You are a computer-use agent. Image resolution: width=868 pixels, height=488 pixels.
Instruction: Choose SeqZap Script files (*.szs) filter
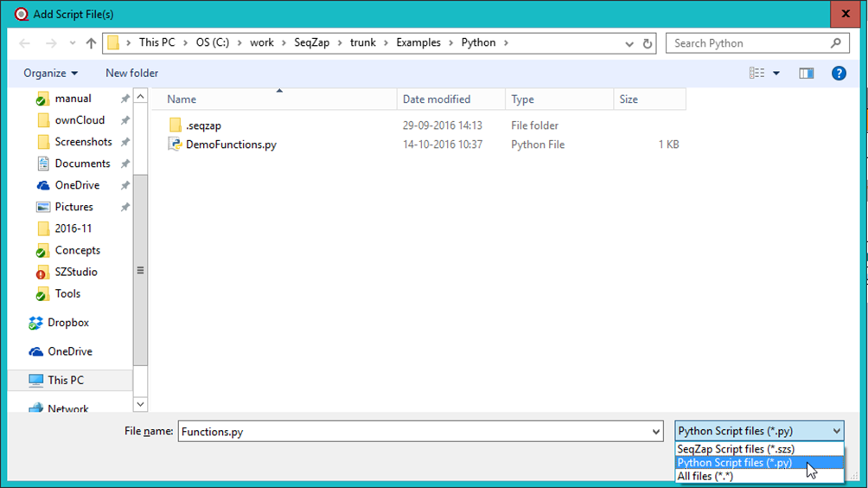point(759,449)
